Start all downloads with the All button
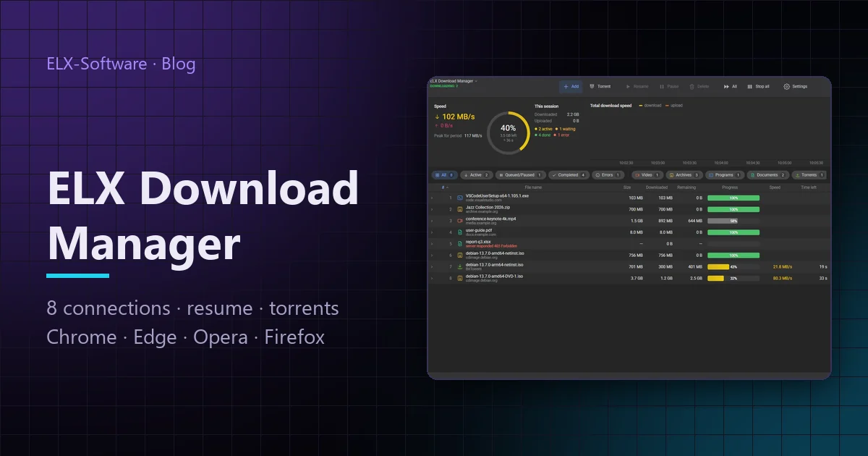Screen dimensions: 868x456 click(730, 86)
